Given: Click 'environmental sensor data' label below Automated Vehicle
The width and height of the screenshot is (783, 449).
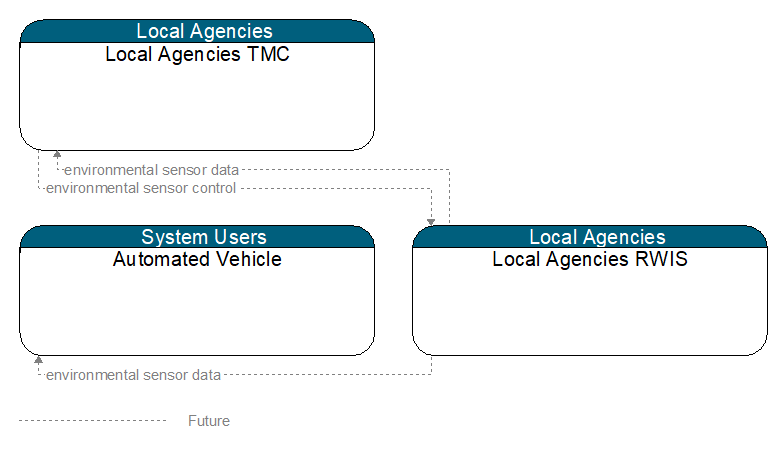Looking at the screenshot, I should [133, 375].
